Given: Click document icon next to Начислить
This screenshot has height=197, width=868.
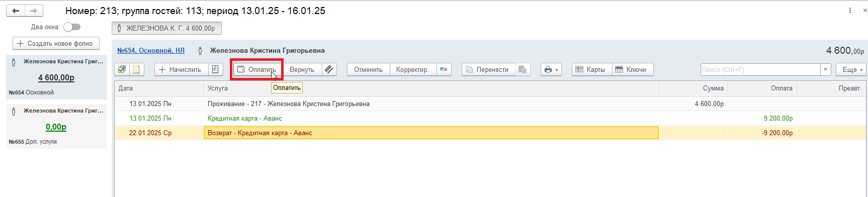Looking at the screenshot, I should 215,69.
